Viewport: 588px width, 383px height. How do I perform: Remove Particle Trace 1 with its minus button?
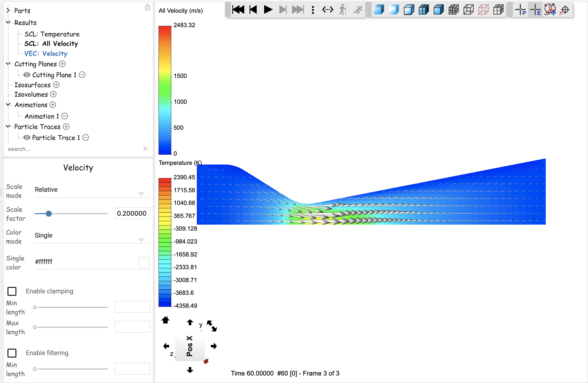pyautogui.click(x=86, y=137)
